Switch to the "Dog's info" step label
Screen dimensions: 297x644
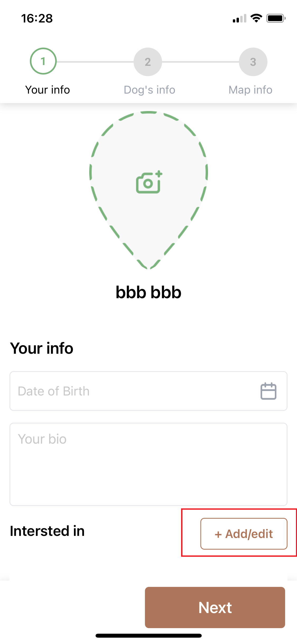point(149,90)
